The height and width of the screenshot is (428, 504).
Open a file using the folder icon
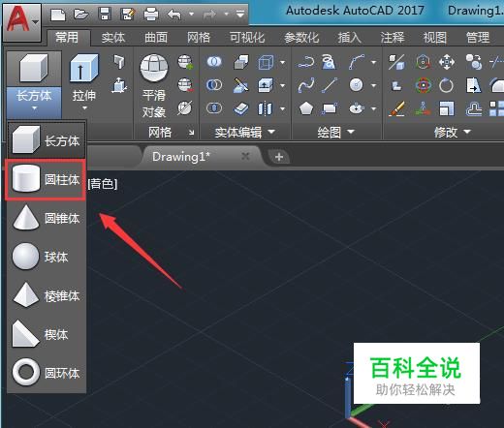81,15
